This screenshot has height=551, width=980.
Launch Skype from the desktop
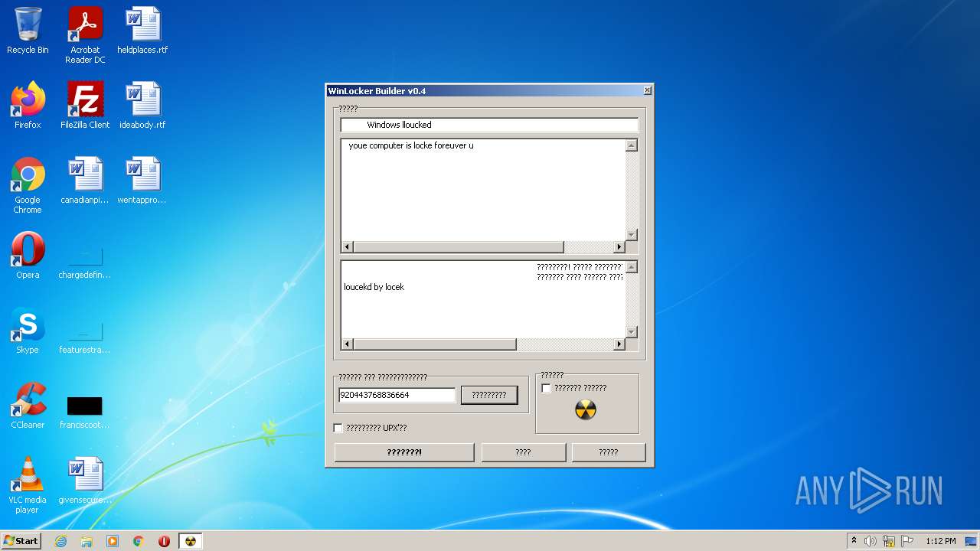(28, 331)
